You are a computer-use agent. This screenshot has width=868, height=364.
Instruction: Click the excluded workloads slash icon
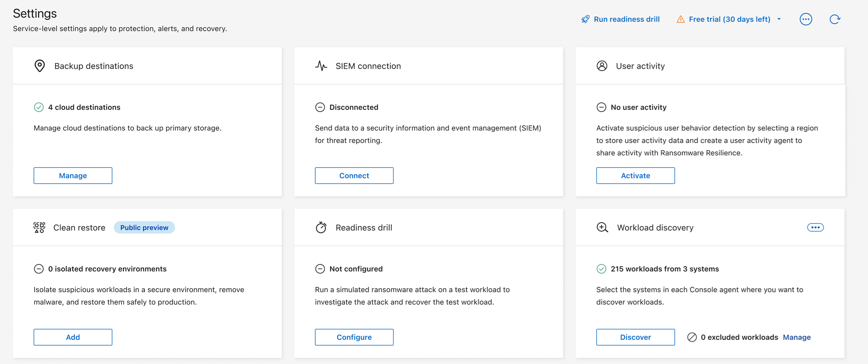pyautogui.click(x=693, y=337)
